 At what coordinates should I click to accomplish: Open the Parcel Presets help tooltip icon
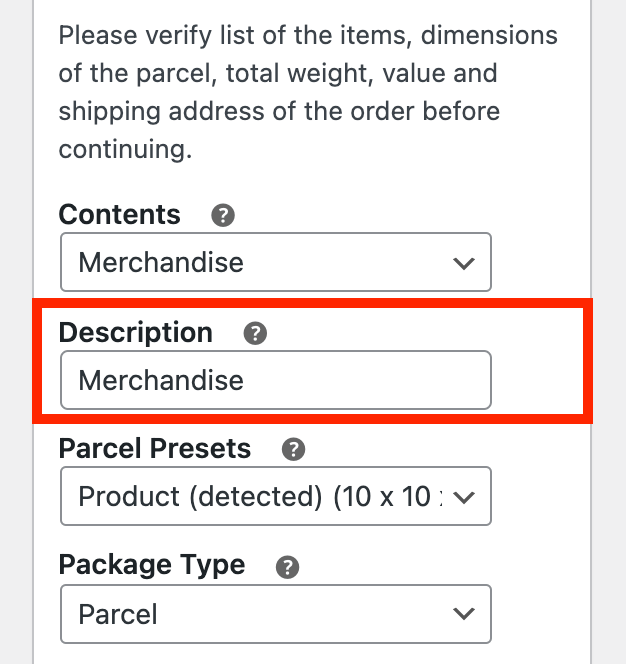pos(293,449)
